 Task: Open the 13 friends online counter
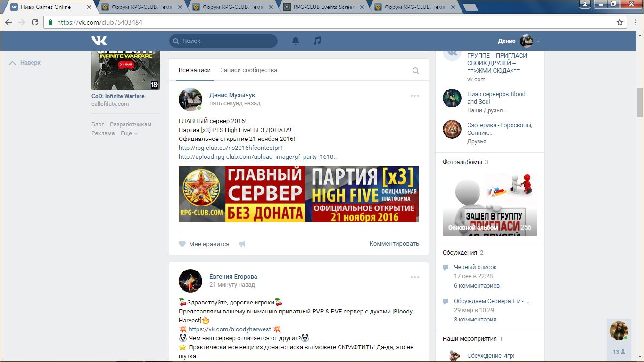[619, 352]
